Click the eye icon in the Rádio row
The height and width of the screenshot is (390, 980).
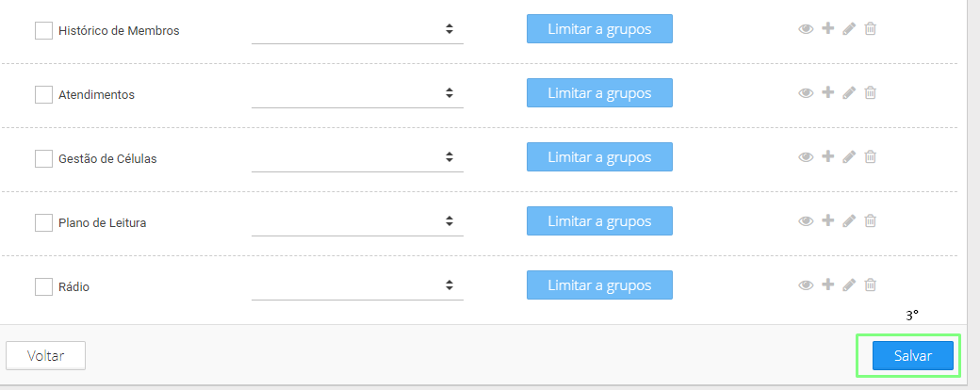click(x=806, y=285)
